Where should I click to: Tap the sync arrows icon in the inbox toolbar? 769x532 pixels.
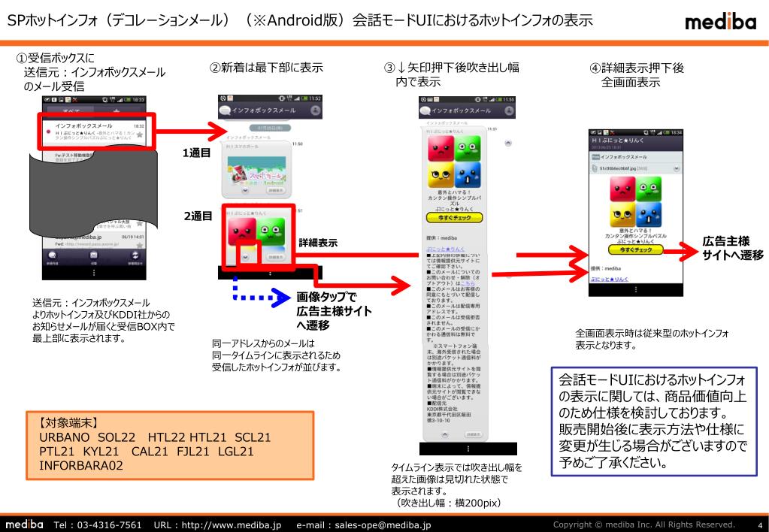(135, 255)
